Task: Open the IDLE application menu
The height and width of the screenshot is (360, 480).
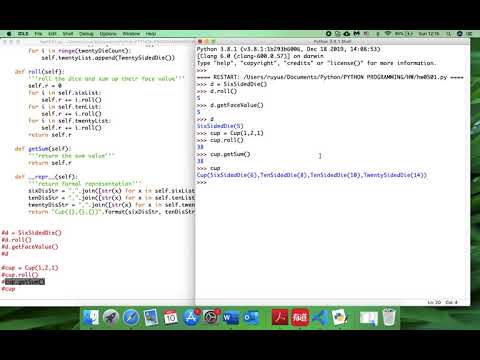Action: (23, 34)
